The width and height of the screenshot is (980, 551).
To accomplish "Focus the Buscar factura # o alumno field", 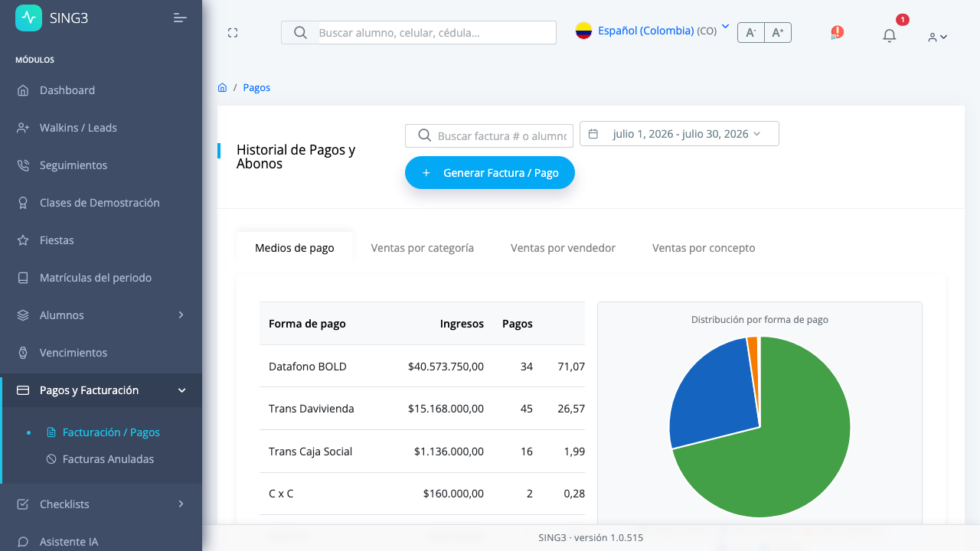I will point(489,135).
